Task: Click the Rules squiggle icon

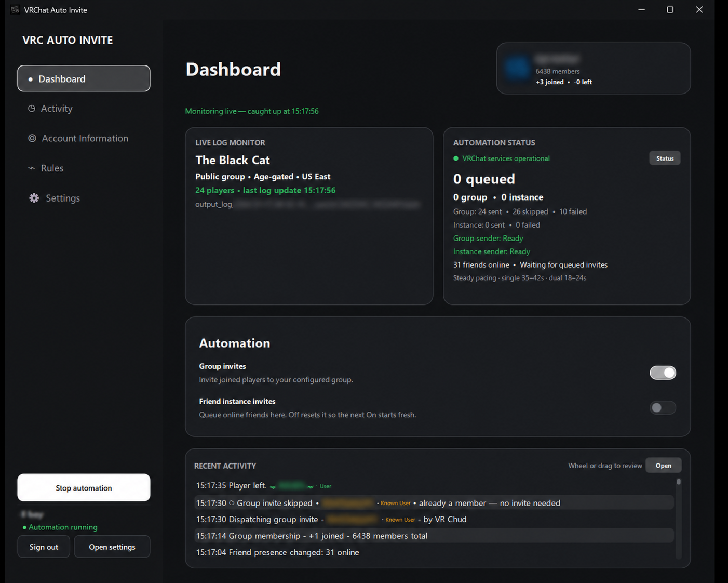Action: 32,168
